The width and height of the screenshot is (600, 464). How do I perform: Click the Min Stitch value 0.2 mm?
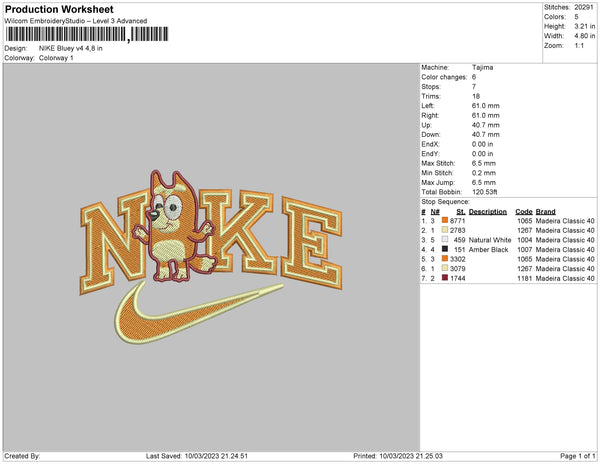(484, 173)
